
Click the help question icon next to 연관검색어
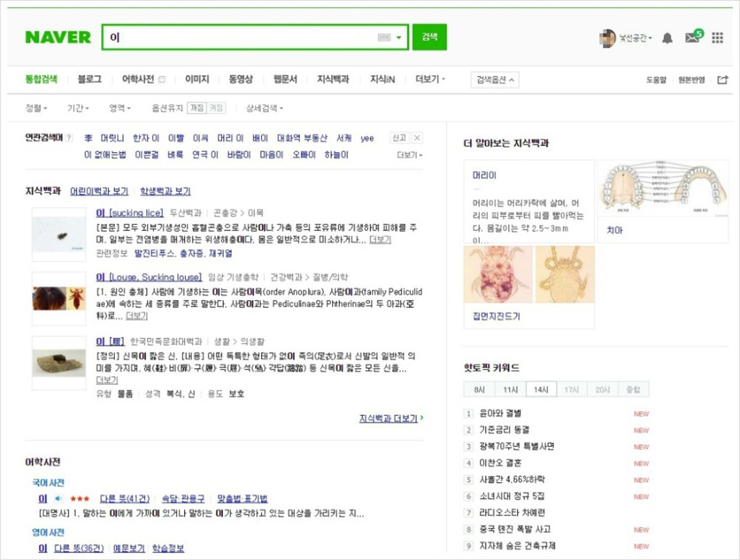click(69, 138)
